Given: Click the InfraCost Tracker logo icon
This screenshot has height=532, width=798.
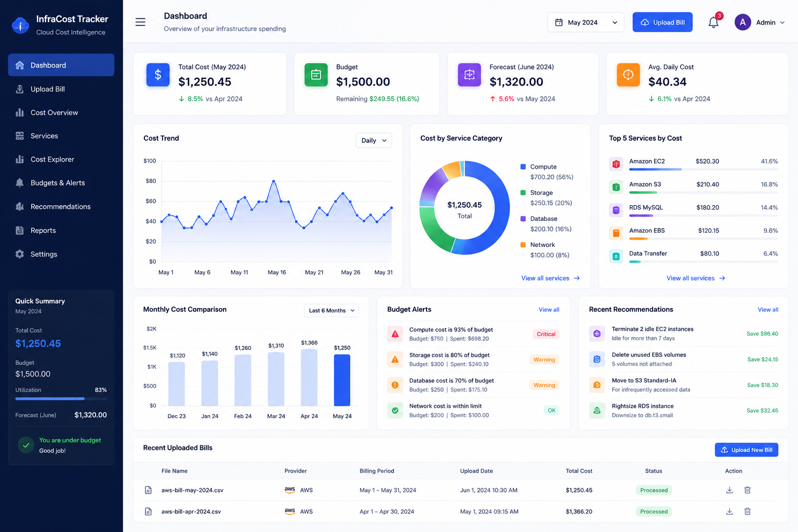Looking at the screenshot, I should tap(20, 25).
